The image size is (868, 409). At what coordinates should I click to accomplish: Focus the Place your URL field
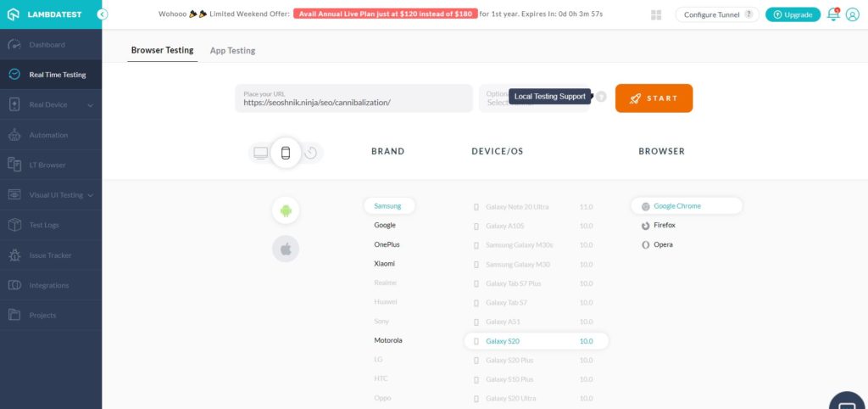tap(353, 98)
